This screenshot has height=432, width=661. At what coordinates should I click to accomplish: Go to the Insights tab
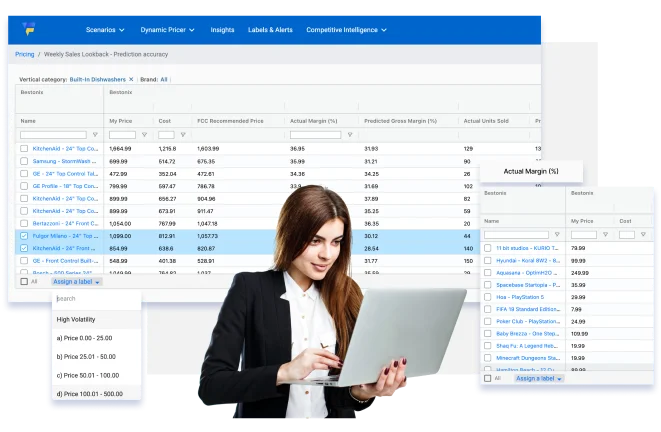tap(223, 30)
